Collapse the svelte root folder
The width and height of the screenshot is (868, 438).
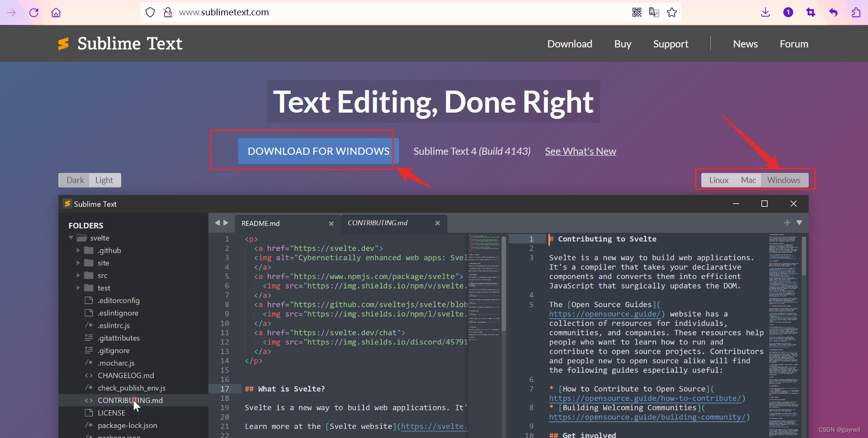click(x=71, y=238)
